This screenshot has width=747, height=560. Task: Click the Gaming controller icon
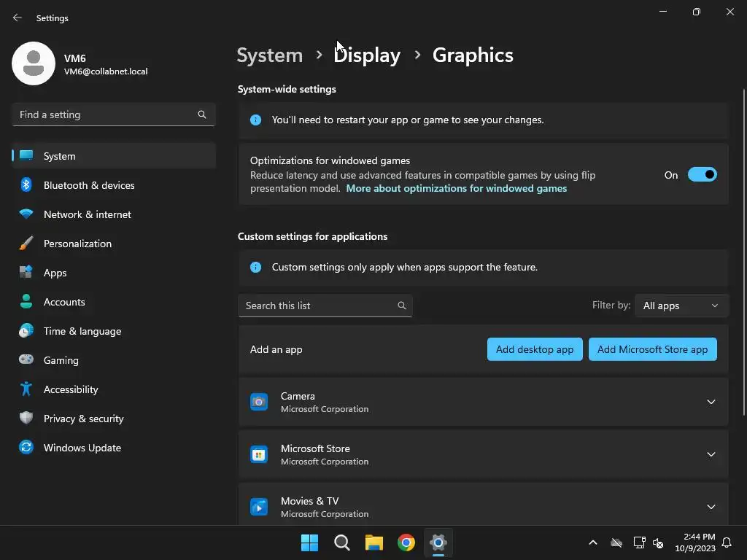(26, 359)
